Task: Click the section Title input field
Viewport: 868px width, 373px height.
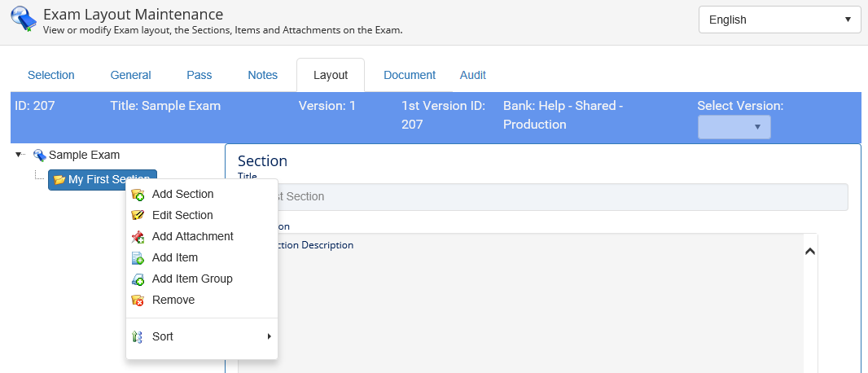Action: coord(562,197)
